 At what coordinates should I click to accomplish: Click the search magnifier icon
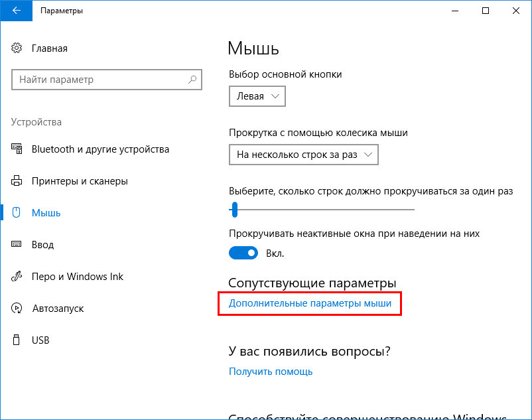[192, 80]
